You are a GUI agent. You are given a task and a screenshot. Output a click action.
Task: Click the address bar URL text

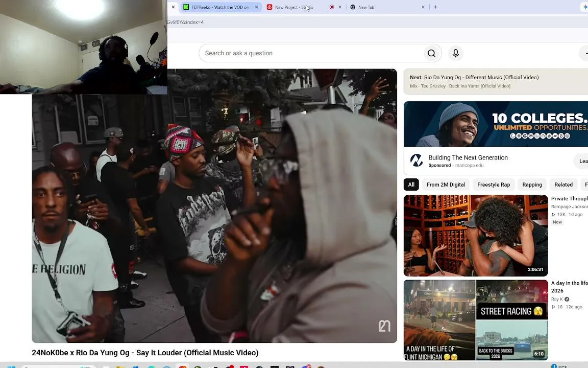click(185, 22)
